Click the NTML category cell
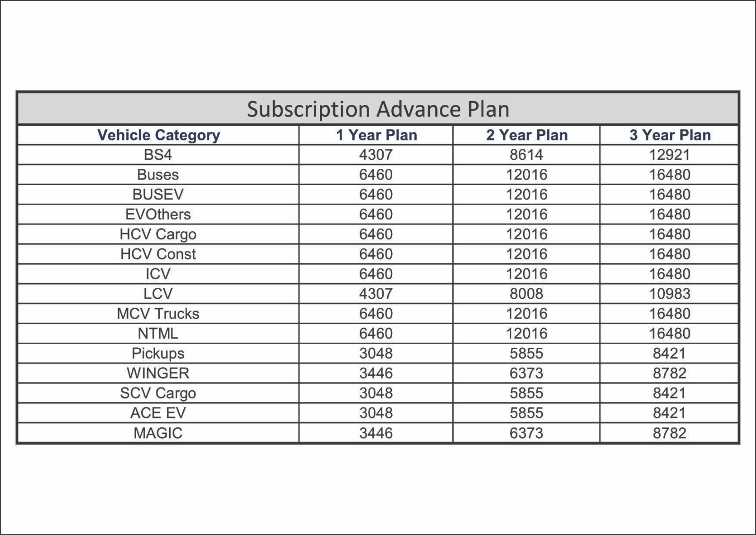 [158, 334]
